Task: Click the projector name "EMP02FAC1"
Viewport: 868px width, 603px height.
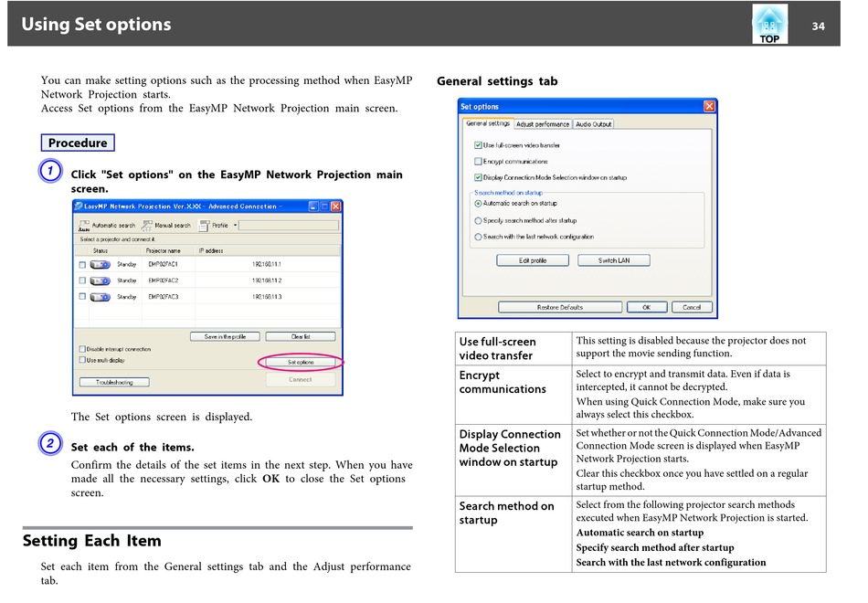Action: (164, 265)
